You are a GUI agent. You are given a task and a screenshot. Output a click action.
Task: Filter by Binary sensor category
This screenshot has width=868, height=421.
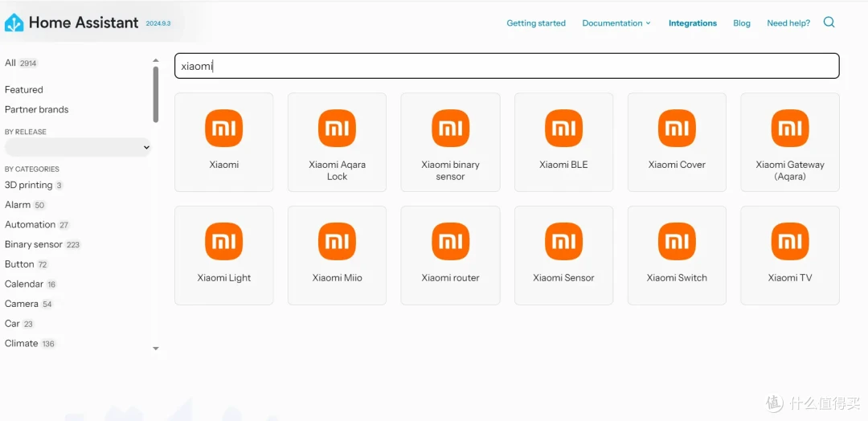43,244
